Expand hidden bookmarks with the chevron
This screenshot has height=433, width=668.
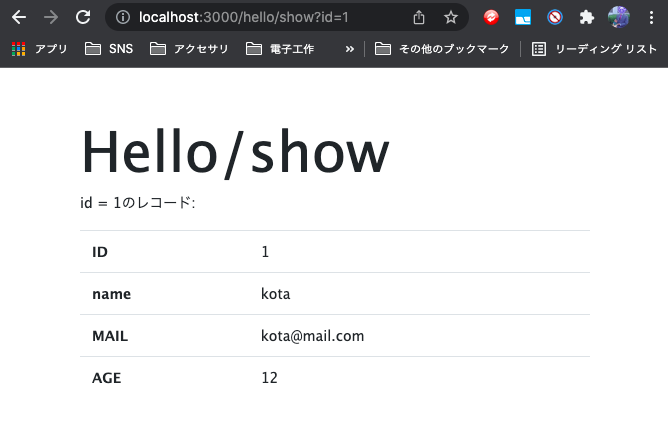click(x=350, y=49)
